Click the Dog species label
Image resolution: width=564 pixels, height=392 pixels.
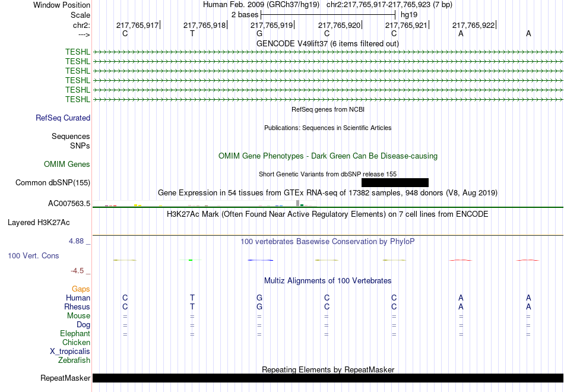pyautogui.click(x=84, y=325)
